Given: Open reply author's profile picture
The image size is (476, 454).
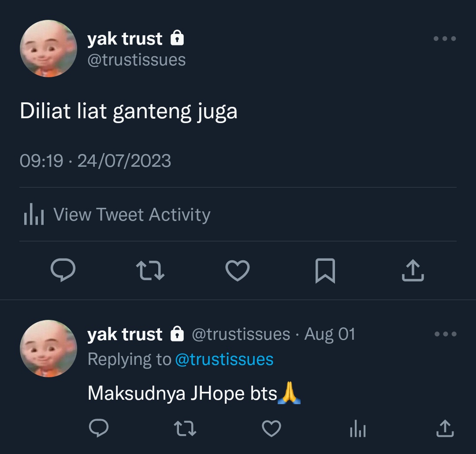Looking at the screenshot, I should [x=48, y=348].
